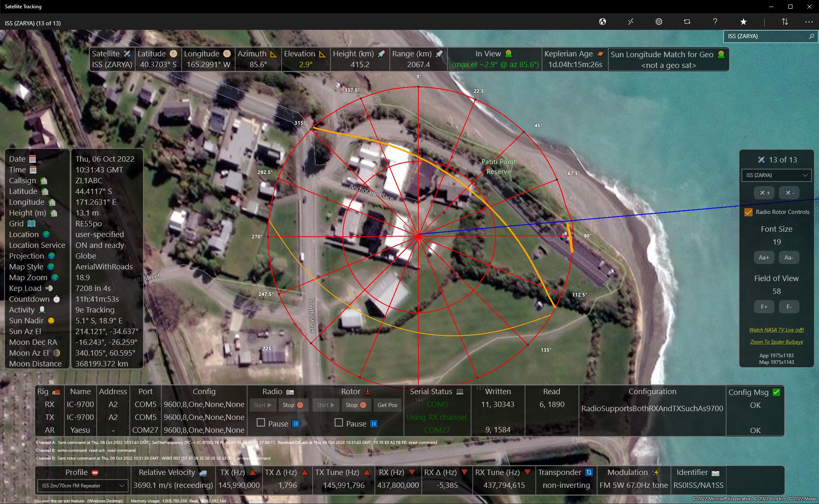Click the search magnifier in ISS field
Viewport: 819px width, 504px height.
pos(811,36)
